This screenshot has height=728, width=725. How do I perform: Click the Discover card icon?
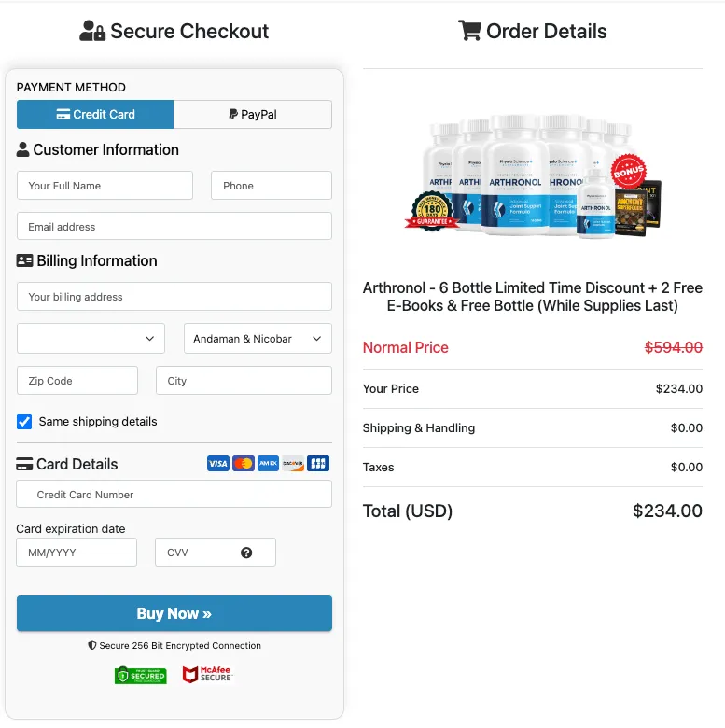293,463
